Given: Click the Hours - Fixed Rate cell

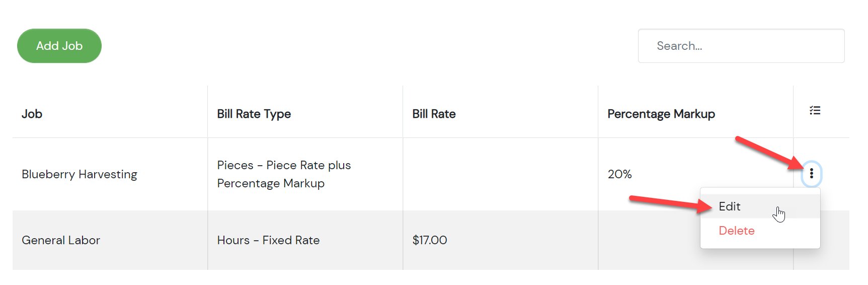Looking at the screenshot, I should pos(268,240).
